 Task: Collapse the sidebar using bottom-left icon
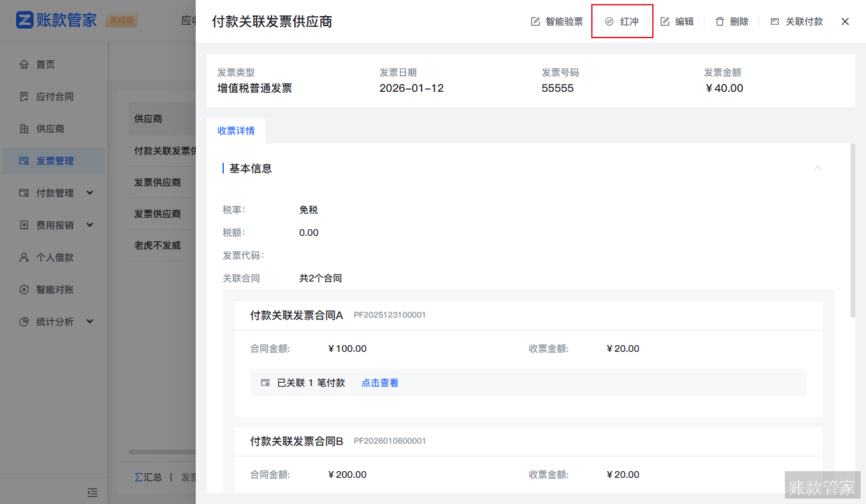coord(92,492)
